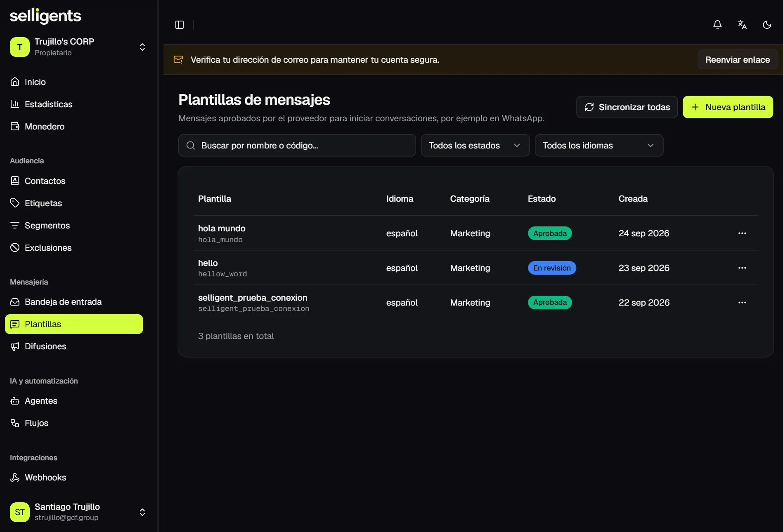Focus the Buscar por nombre o código field
The height and width of the screenshot is (532, 783).
pyautogui.click(x=297, y=146)
